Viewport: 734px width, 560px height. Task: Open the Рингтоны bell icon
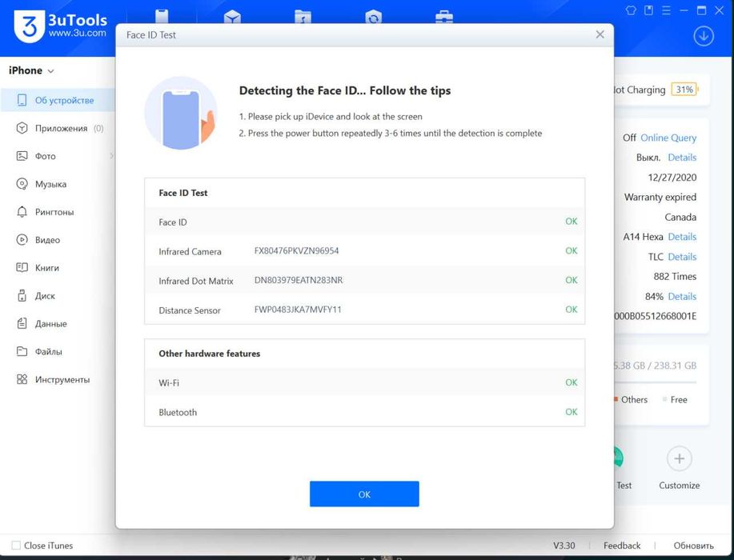[22, 212]
